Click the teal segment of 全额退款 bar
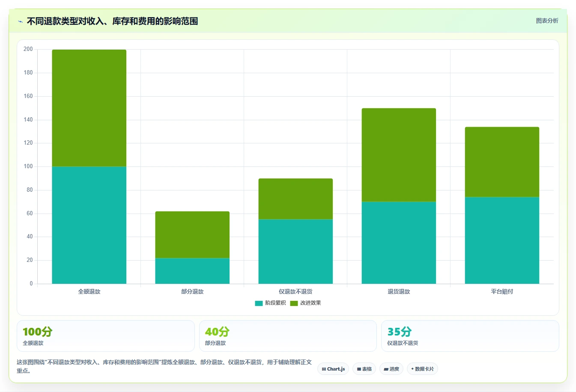The width and height of the screenshot is (576, 392). [x=89, y=225]
